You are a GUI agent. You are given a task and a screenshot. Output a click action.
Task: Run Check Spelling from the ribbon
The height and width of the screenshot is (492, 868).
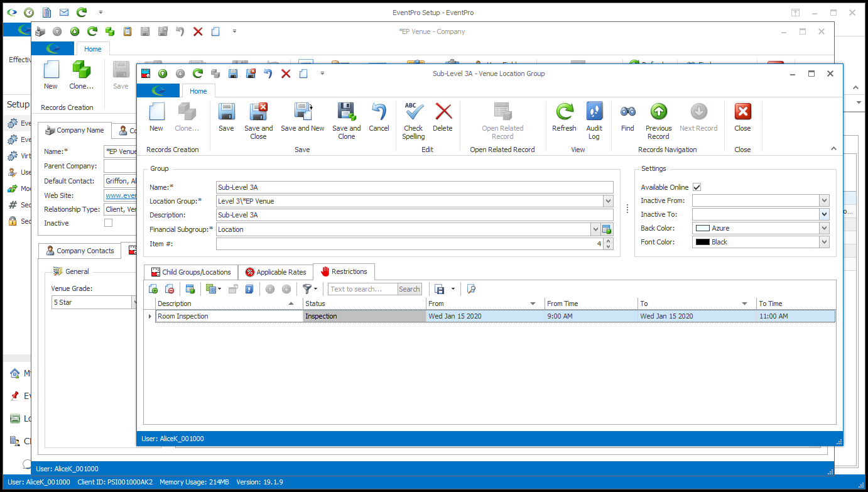click(x=413, y=121)
